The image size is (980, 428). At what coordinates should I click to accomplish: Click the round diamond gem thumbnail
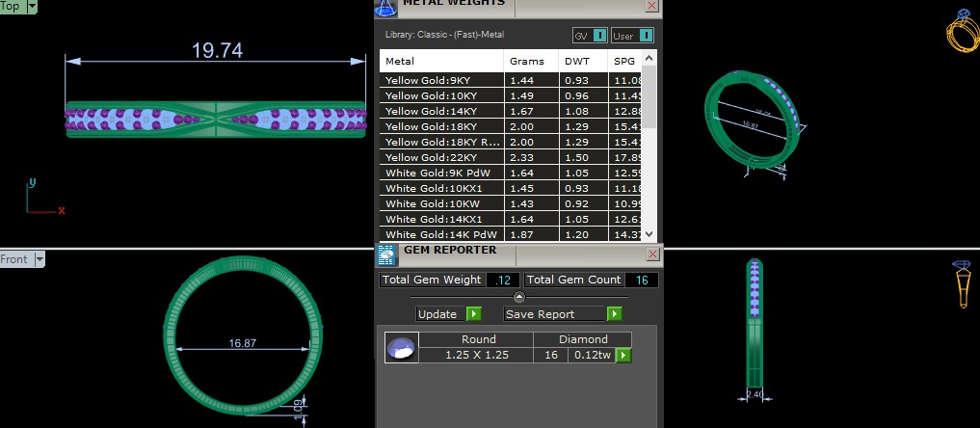(401, 347)
